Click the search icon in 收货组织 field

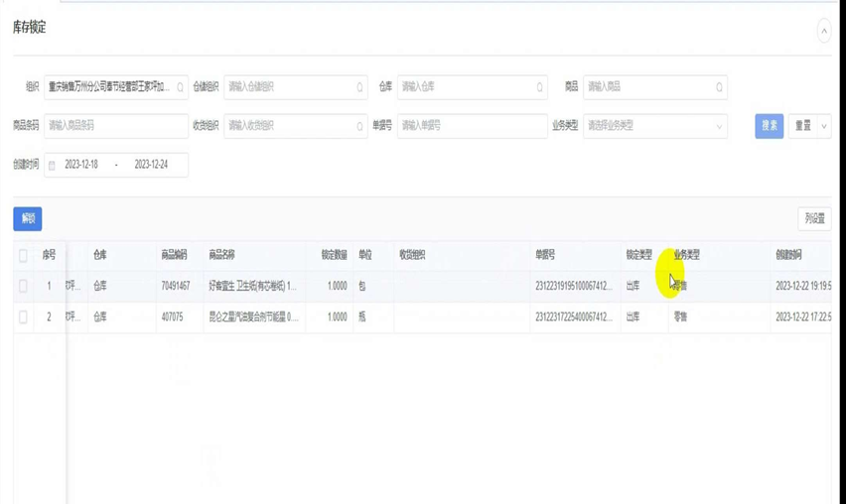pyautogui.click(x=359, y=126)
